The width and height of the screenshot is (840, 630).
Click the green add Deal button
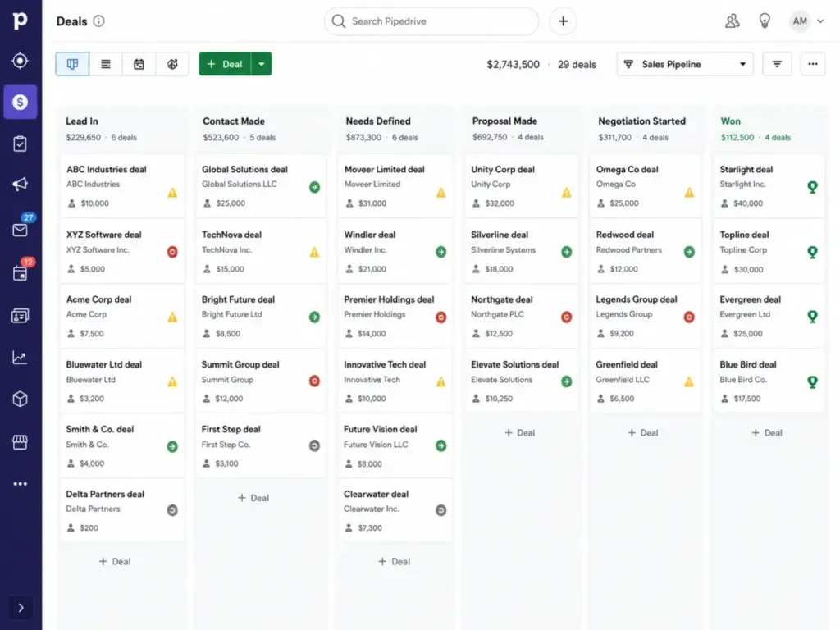coord(225,64)
